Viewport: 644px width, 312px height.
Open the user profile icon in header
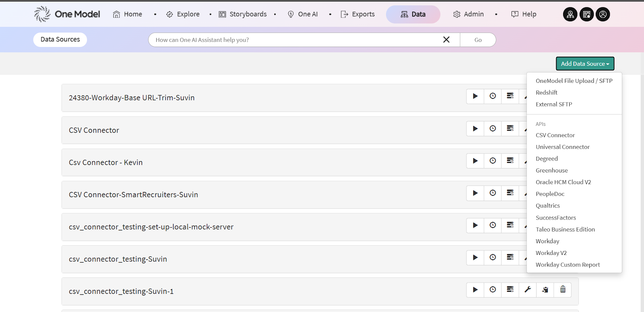(603, 14)
